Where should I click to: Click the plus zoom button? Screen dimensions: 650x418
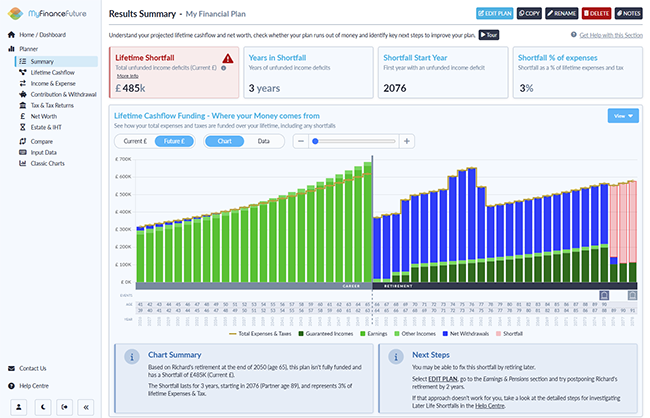tap(407, 141)
